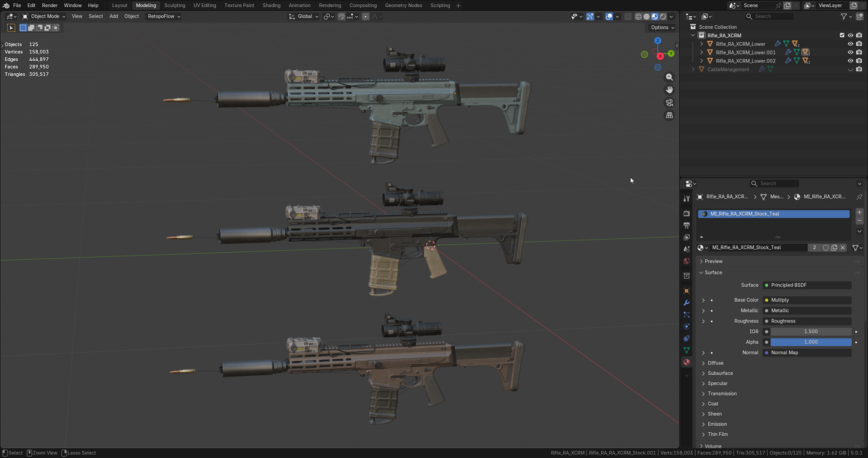Open the Render menu
868x458 pixels.
pyautogui.click(x=50, y=5)
